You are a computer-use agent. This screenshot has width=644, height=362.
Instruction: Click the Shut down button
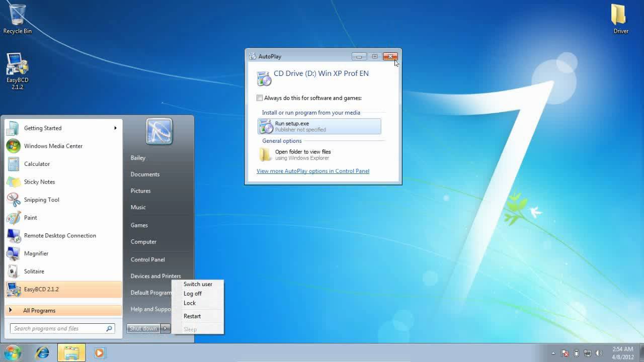(x=143, y=328)
